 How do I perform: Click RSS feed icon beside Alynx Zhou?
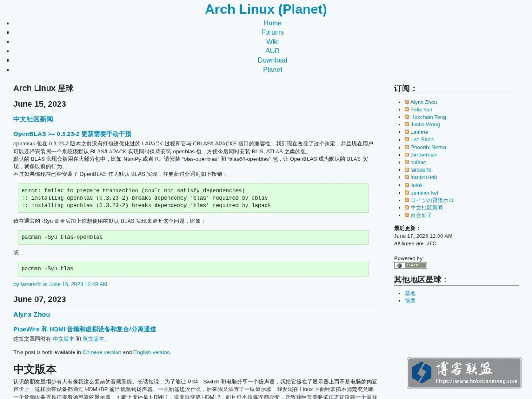[407, 102]
